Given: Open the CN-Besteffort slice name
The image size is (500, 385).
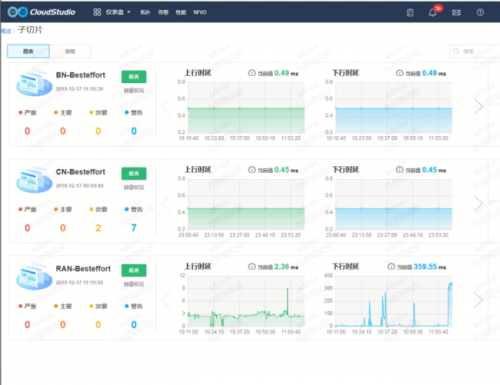Looking at the screenshot, I should (81, 172).
